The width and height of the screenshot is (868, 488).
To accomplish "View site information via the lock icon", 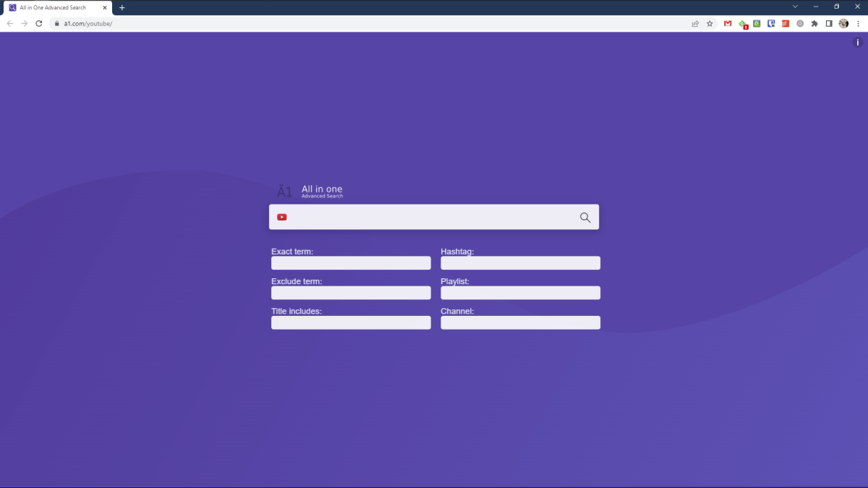I will click(56, 23).
